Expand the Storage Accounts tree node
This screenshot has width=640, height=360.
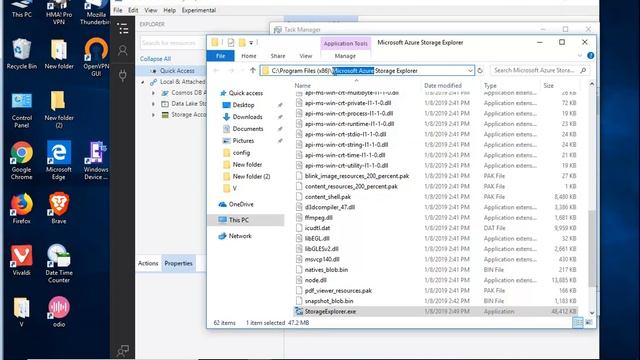153,115
